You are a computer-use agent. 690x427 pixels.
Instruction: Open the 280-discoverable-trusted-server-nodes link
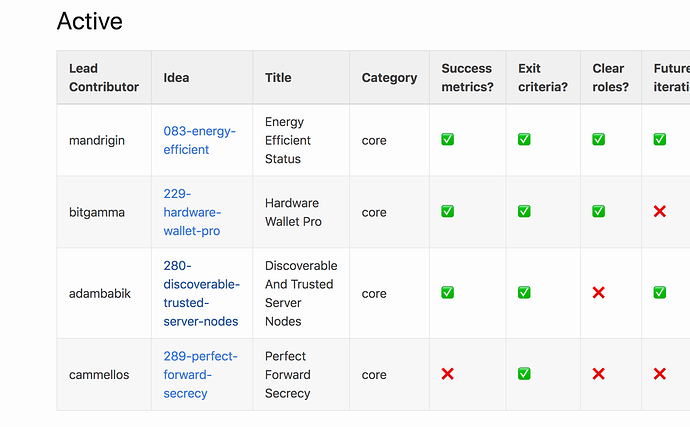tap(202, 294)
